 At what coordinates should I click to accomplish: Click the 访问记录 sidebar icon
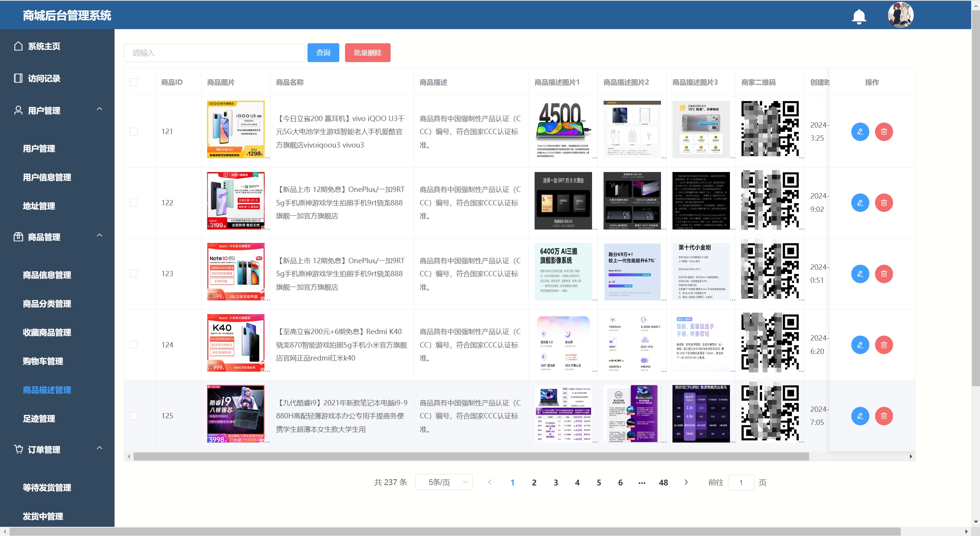[x=18, y=79]
